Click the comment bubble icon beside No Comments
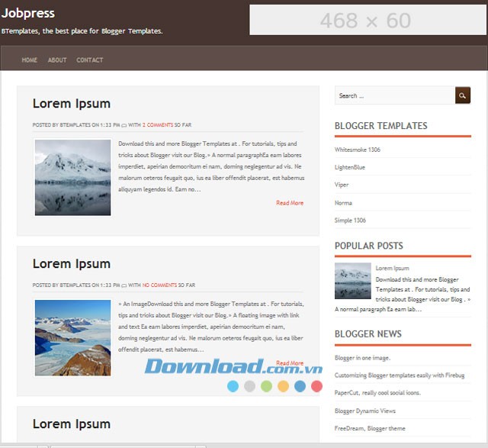 tap(124, 285)
